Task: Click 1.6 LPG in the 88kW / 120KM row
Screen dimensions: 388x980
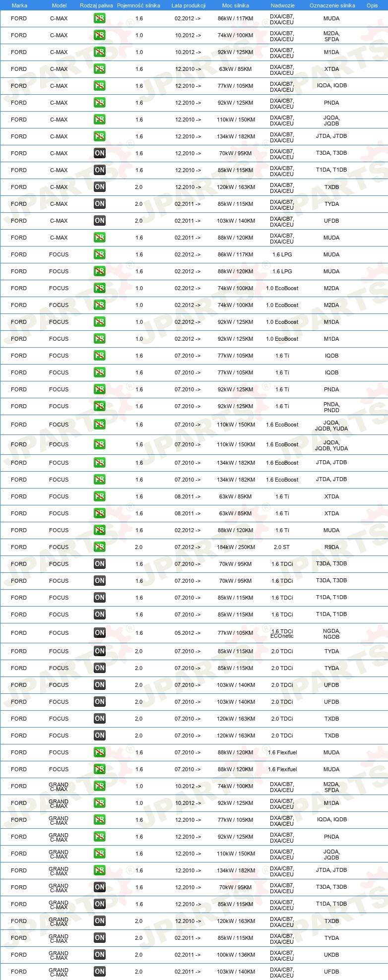Action: [x=282, y=271]
